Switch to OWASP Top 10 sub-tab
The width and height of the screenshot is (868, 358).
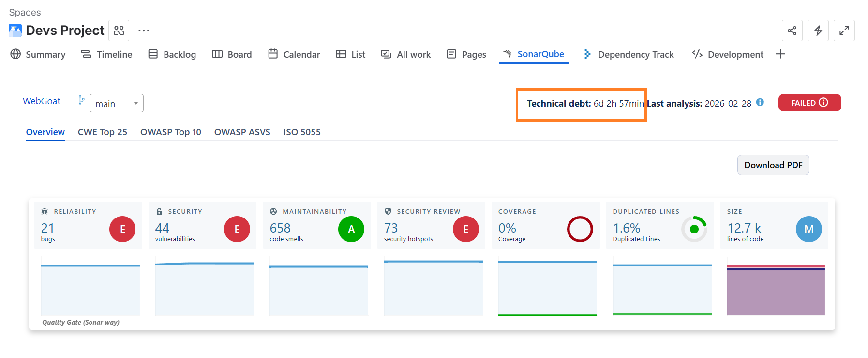coord(171,132)
